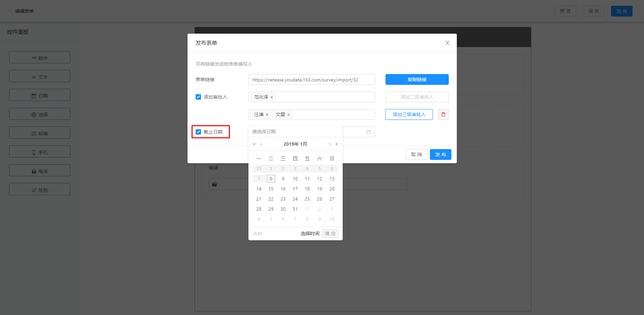Add the 日期 control from panel
This screenshot has width=644, height=315.
(40, 95)
